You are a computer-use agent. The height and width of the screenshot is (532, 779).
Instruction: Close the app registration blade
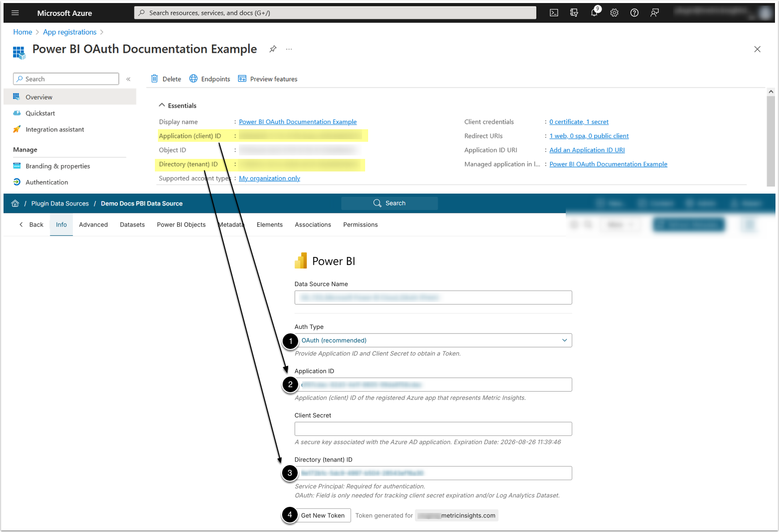click(757, 49)
